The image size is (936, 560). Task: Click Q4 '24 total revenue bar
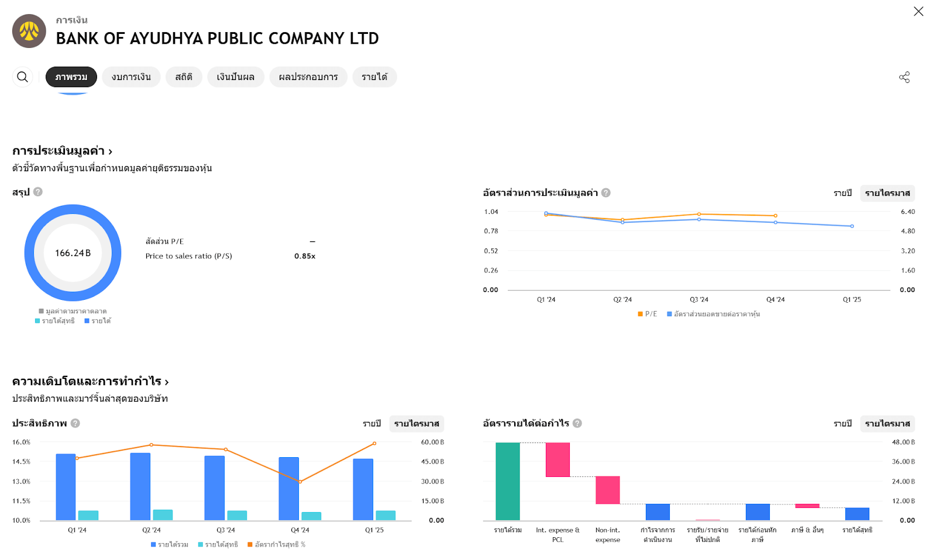tap(289, 489)
